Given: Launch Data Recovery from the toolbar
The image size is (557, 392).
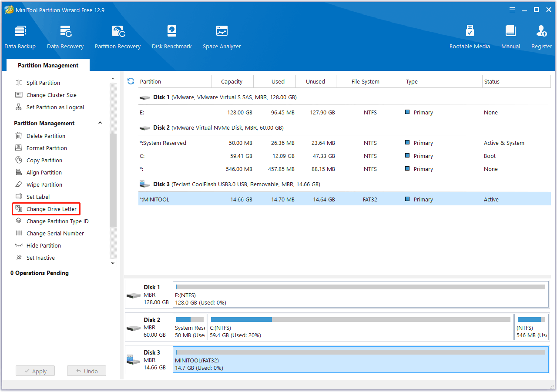Looking at the screenshot, I should pyautogui.click(x=65, y=37).
